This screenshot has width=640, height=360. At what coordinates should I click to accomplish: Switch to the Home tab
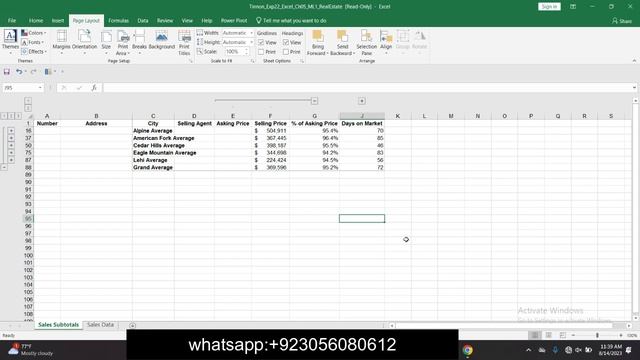[36, 20]
